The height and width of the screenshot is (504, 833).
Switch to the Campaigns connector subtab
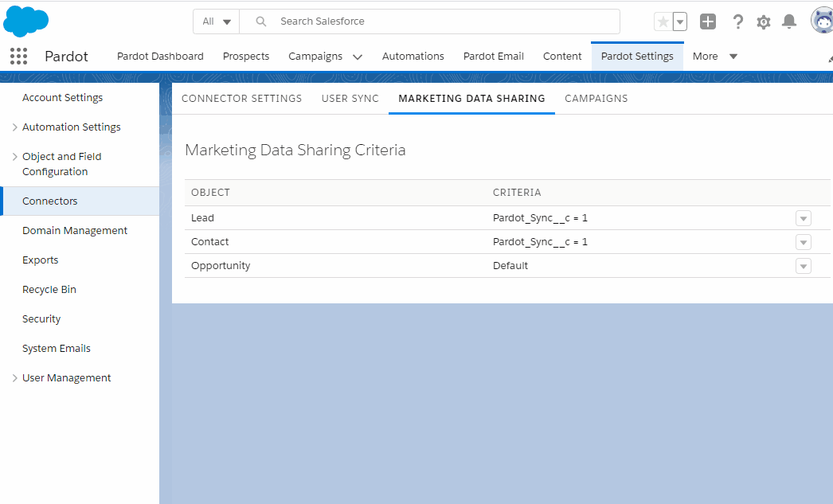click(x=596, y=99)
